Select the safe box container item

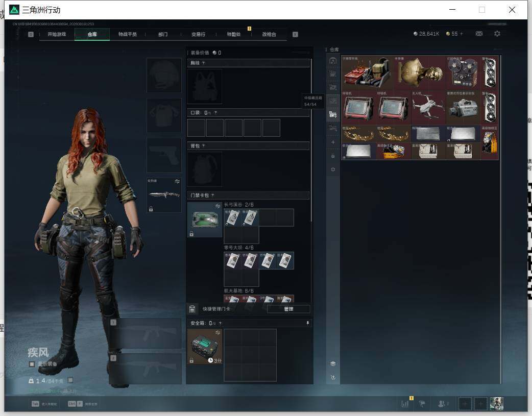[x=205, y=347]
